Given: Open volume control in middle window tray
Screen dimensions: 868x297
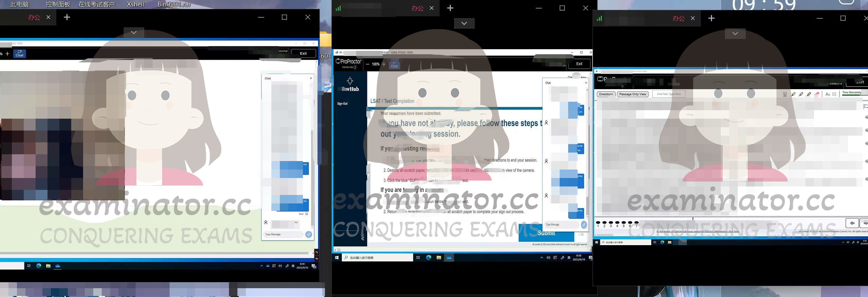Looking at the screenshot, I should 548,258.
